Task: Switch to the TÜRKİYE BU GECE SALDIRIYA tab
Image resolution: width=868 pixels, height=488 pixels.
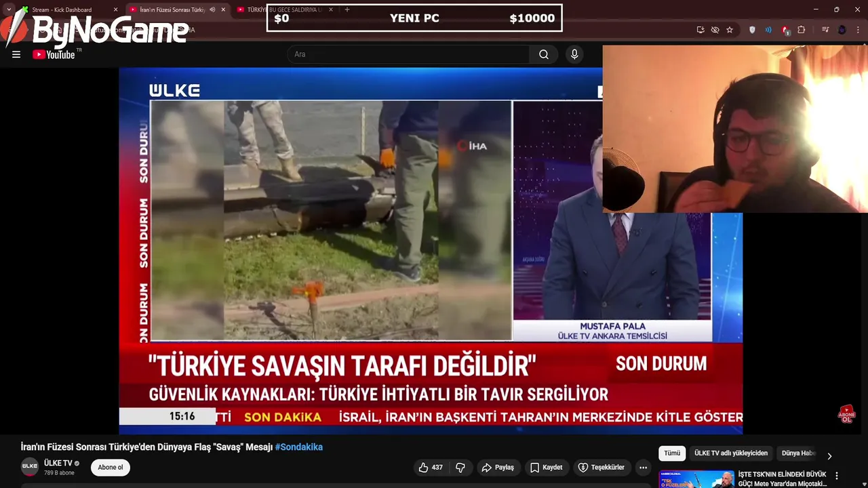Action: (x=285, y=9)
